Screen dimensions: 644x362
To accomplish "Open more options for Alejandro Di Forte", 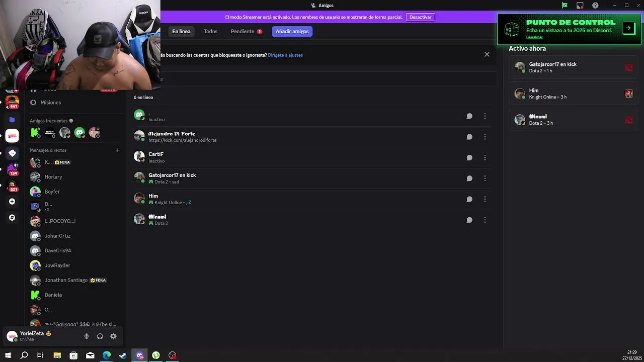I will click(x=485, y=137).
